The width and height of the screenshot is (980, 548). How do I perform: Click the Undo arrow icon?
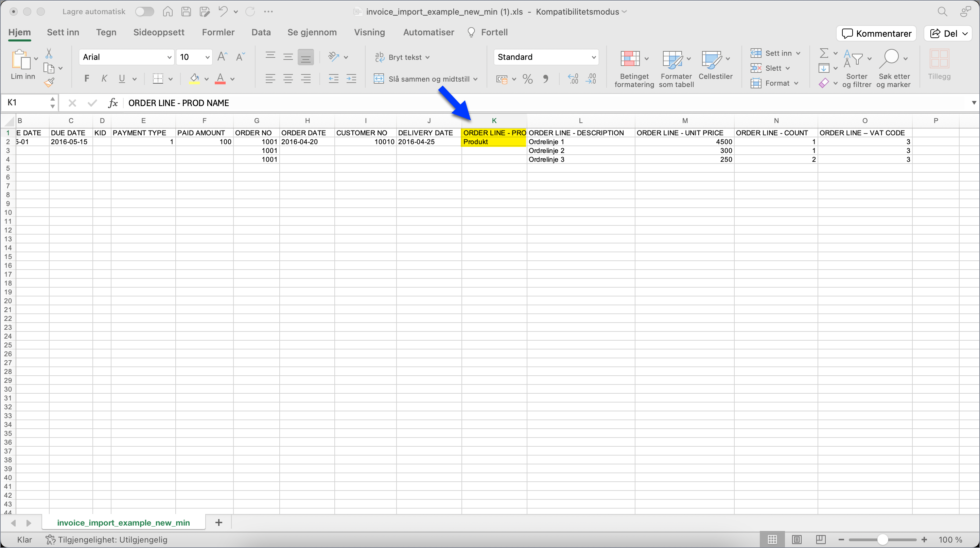223,12
